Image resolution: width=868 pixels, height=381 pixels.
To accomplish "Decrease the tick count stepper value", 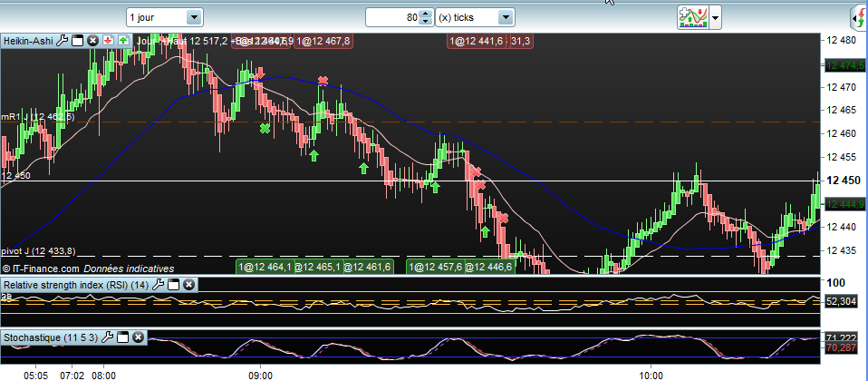I will click(x=425, y=22).
